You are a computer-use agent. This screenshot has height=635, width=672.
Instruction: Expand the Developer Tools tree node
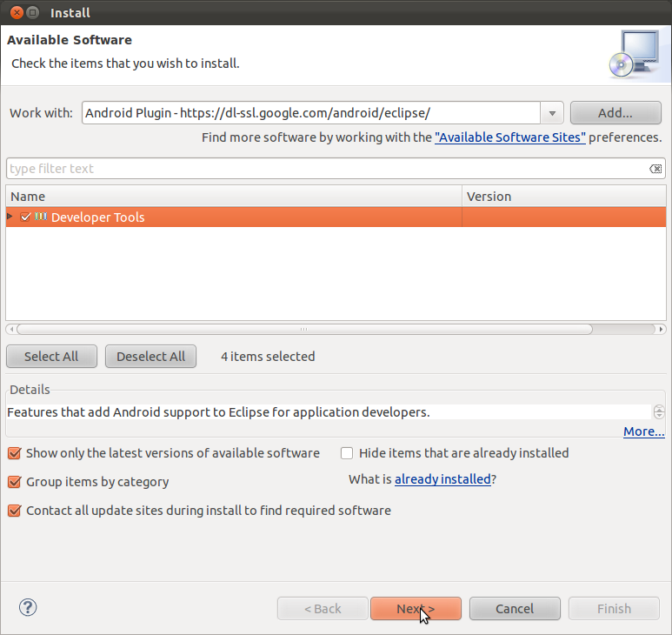click(x=10, y=216)
